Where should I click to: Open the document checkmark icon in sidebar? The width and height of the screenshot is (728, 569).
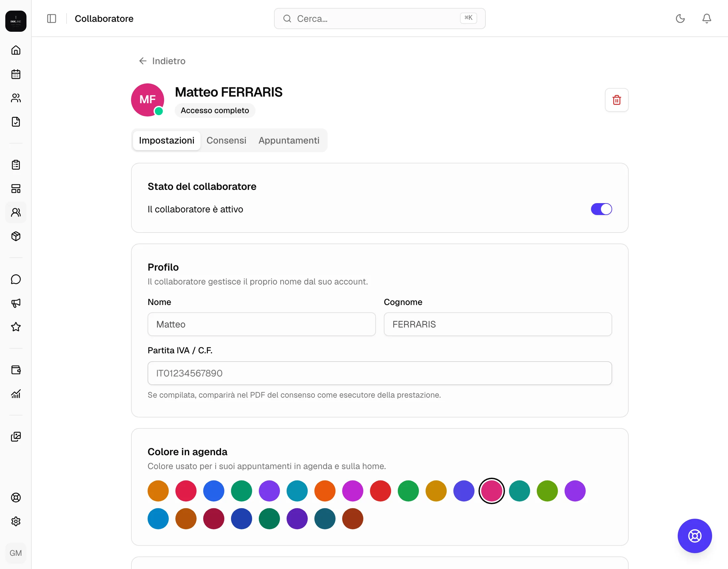[16, 122]
